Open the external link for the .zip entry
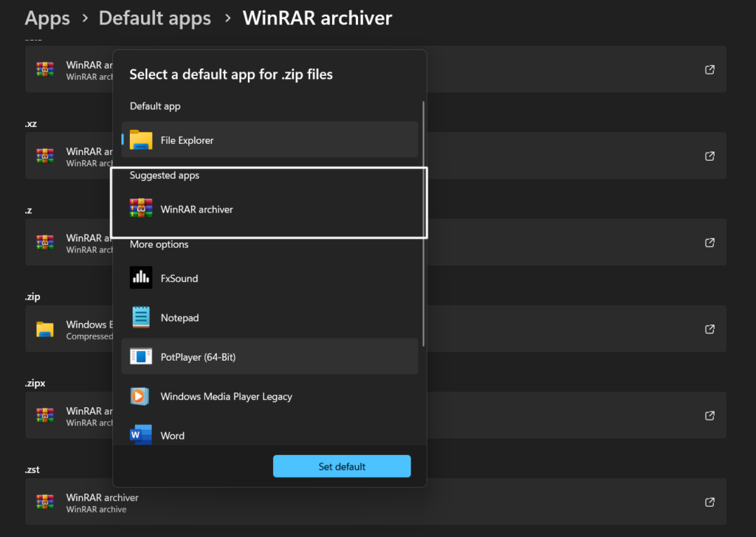 [x=709, y=329]
